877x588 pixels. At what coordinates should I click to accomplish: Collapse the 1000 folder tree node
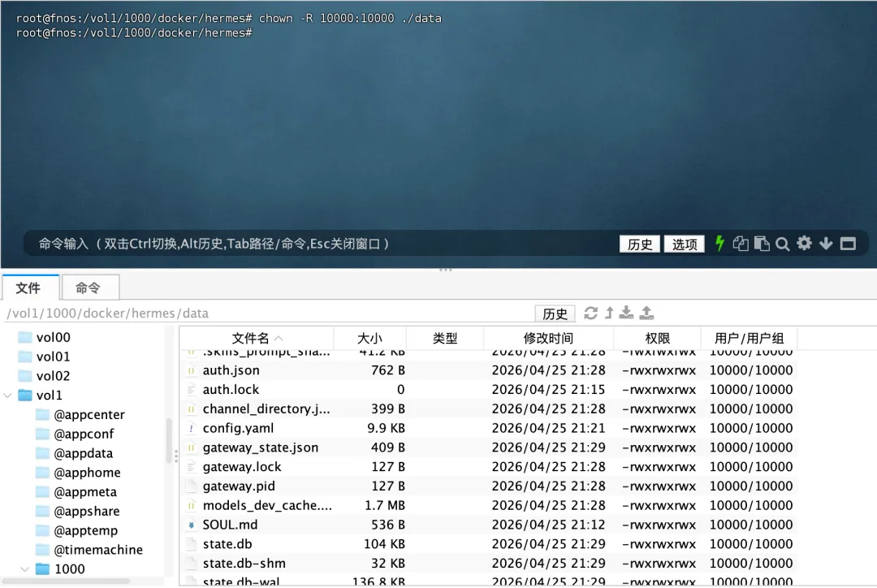pyautogui.click(x=24, y=569)
